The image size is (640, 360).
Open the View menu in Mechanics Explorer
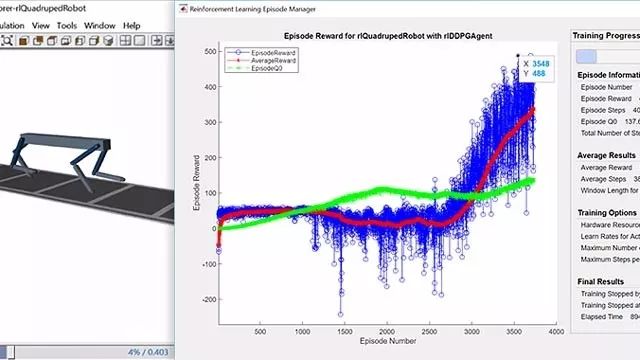click(x=40, y=25)
